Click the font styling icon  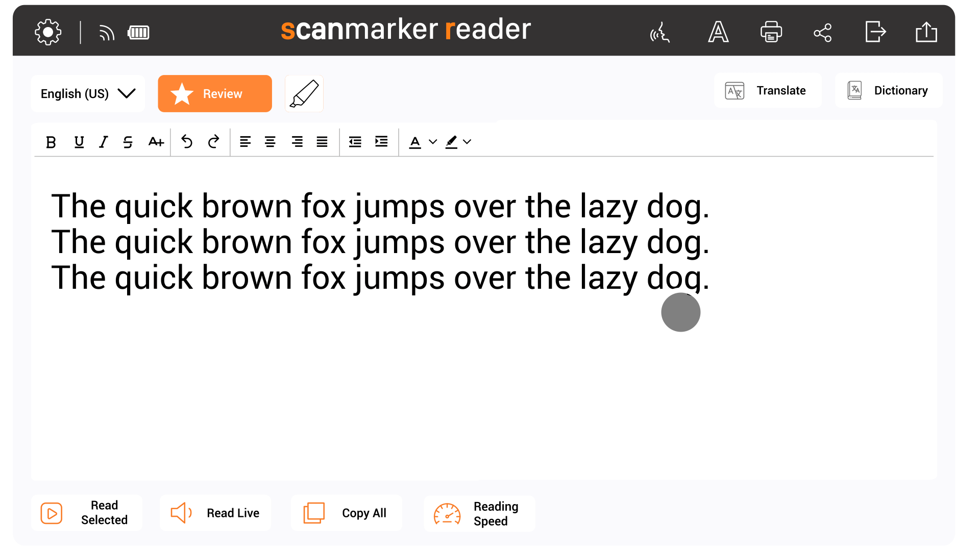718,32
